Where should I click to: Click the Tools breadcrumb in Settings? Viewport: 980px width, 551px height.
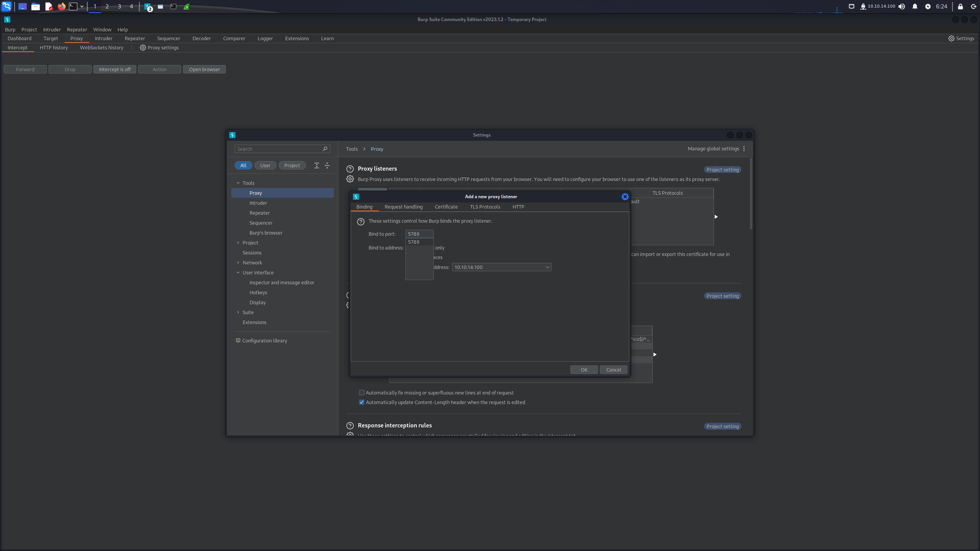352,149
